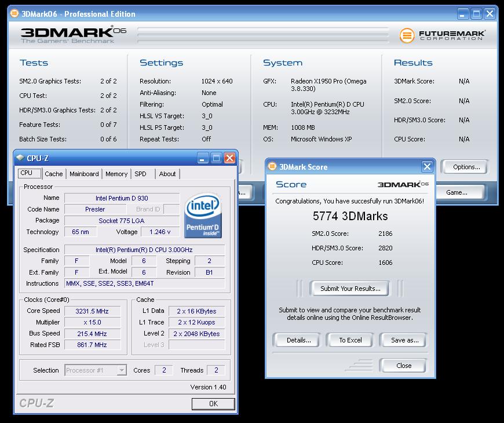
Task: Click the Package value "Socket 775 LGA"
Action: (122, 221)
